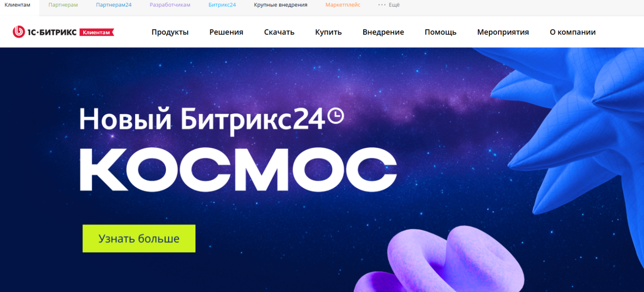Viewport: 644px width, 292px height.
Task: Open О компании navigation link
Action: click(x=573, y=32)
